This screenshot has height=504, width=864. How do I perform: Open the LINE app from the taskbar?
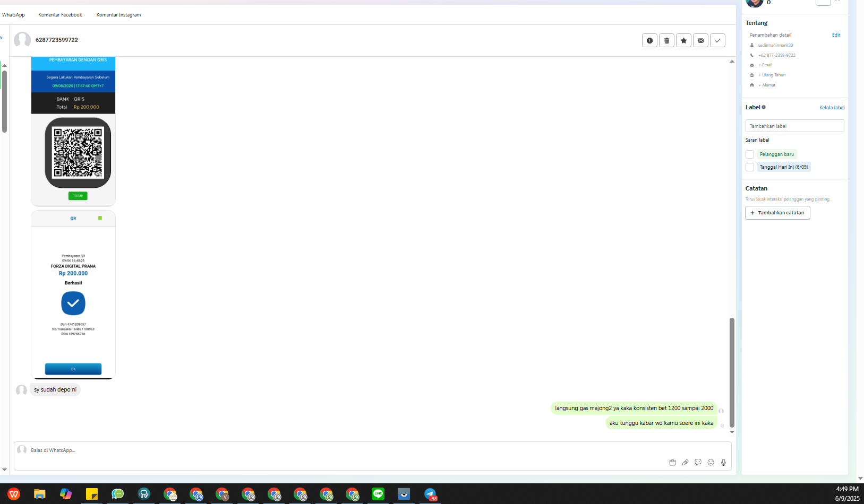tap(378, 494)
